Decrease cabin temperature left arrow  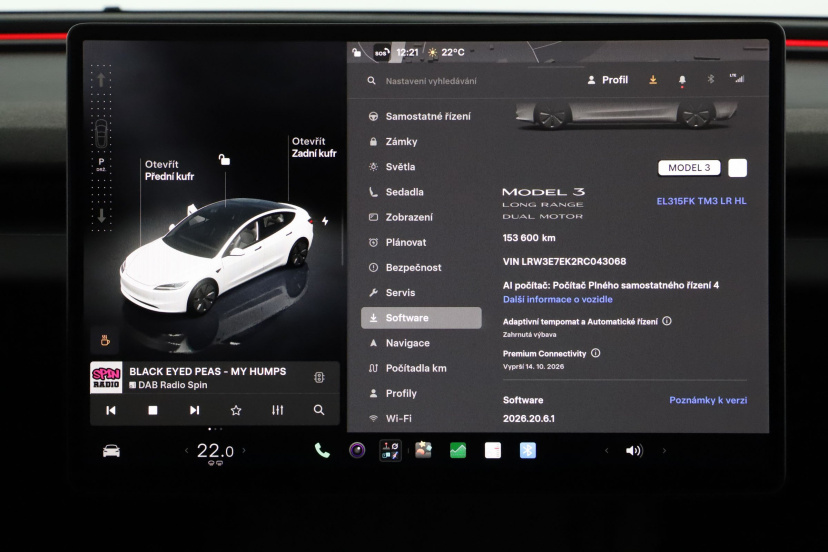pyautogui.click(x=186, y=451)
